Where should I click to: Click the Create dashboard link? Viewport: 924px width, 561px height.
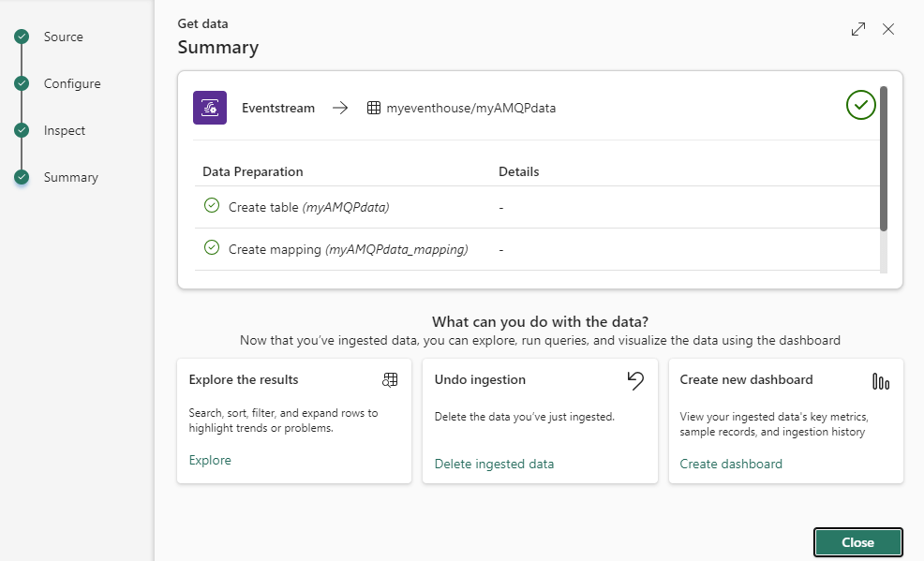pyautogui.click(x=731, y=464)
